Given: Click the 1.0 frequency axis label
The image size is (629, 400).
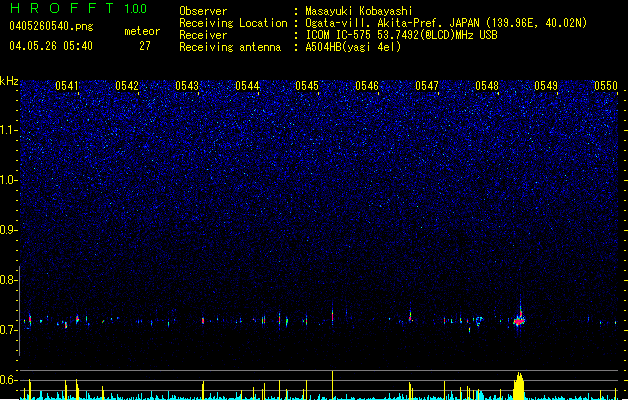Looking at the screenshot, I should tap(9, 180).
